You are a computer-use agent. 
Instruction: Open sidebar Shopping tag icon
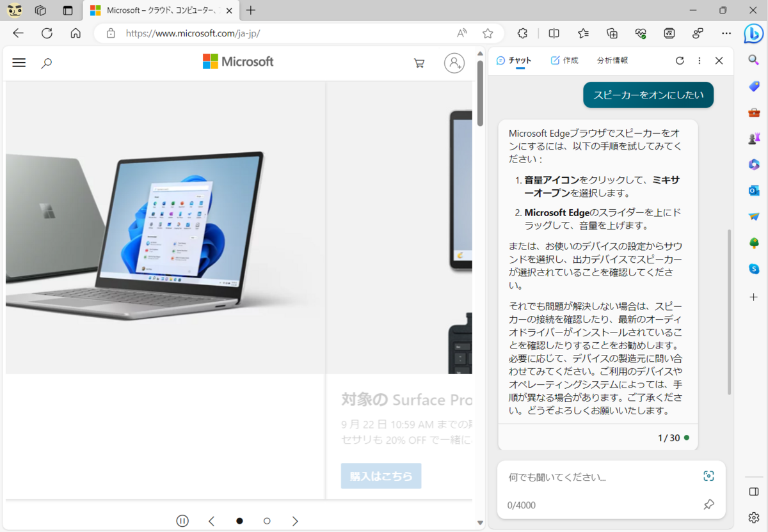click(754, 86)
